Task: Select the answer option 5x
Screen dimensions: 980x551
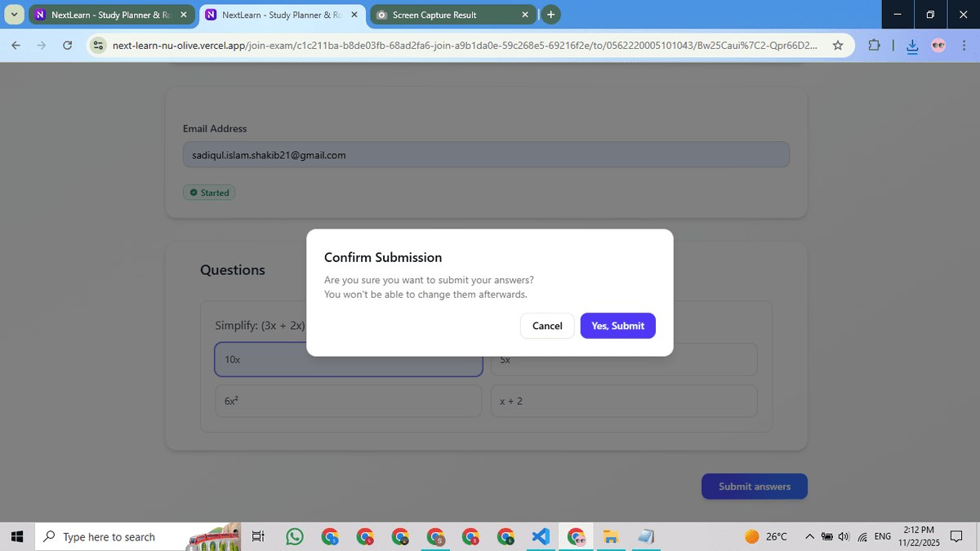Action: point(623,359)
